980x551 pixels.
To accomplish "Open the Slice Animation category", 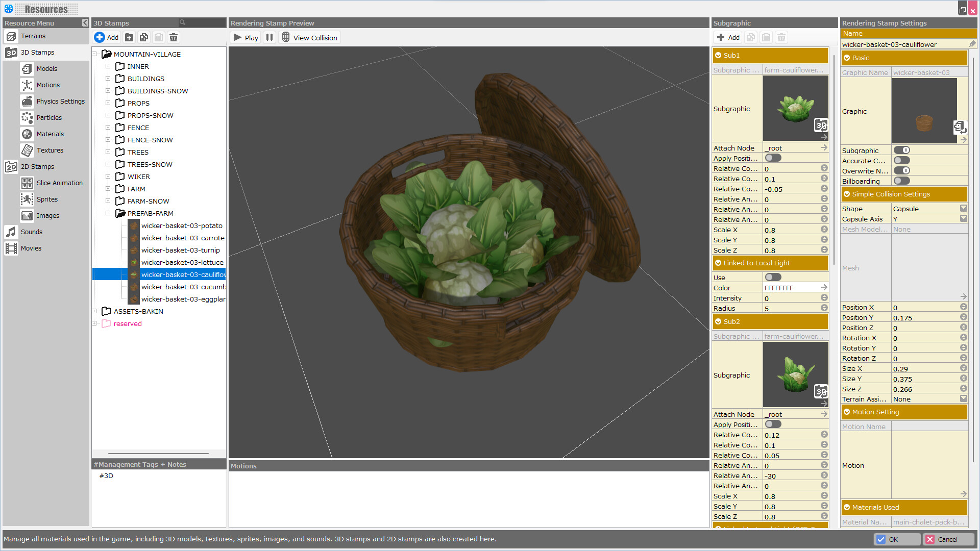I will pos(27,183).
